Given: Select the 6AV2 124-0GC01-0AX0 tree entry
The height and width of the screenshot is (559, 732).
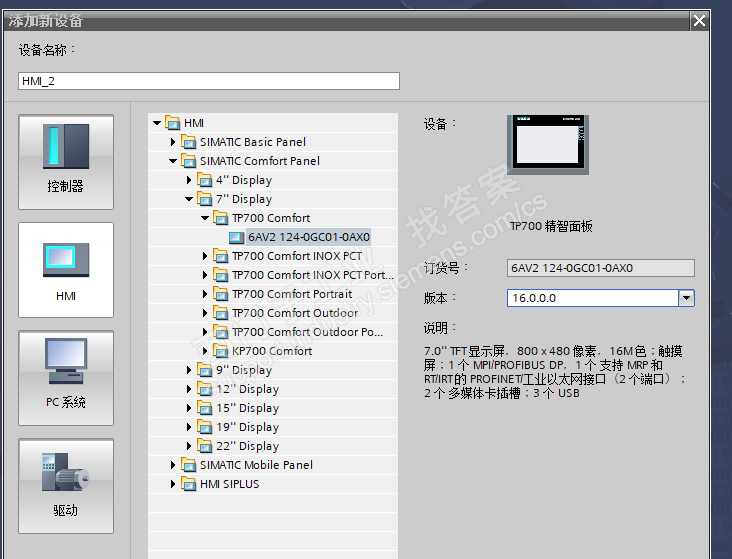Looking at the screenshot, I should pyautogui.click(x=309, y=237).
